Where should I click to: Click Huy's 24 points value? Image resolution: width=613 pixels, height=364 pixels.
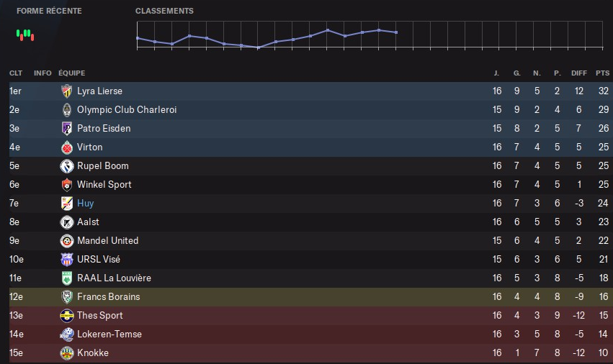(x=603, y=204)
